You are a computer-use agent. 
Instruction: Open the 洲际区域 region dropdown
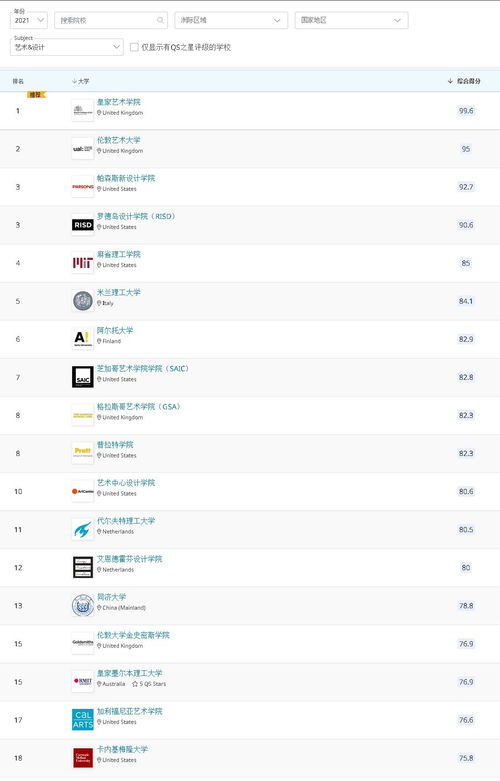tap(231, 20)
